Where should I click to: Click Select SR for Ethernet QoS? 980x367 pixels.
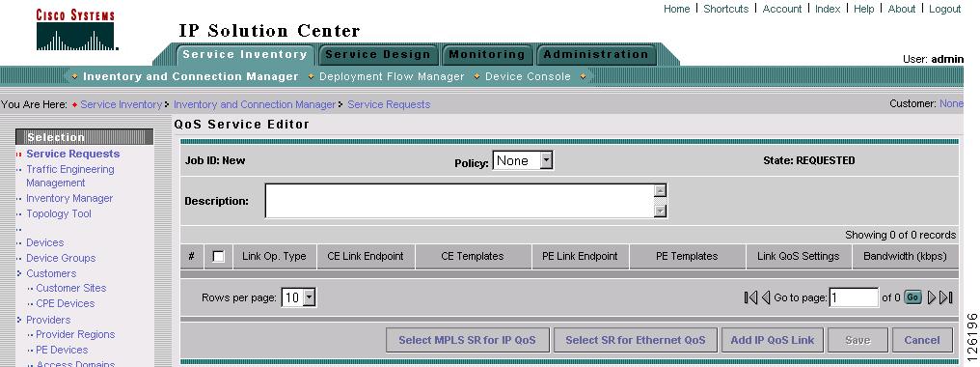click(x=636, y=340)
